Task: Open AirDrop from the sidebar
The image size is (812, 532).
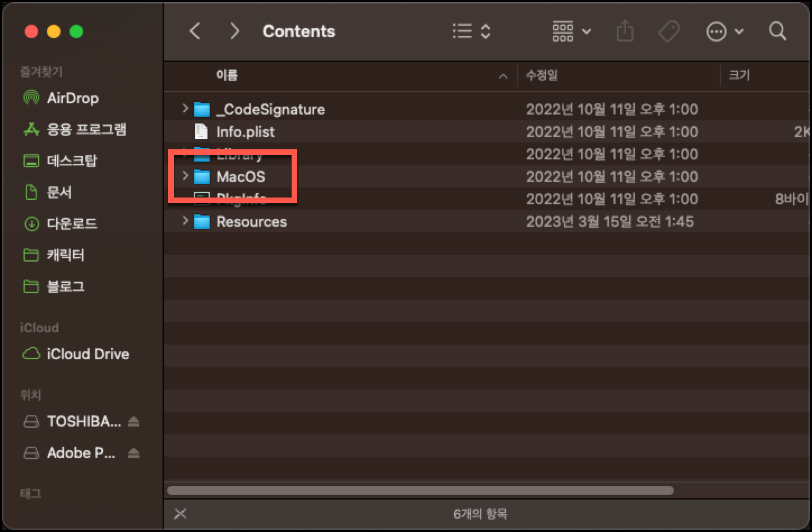Action: 72,98
